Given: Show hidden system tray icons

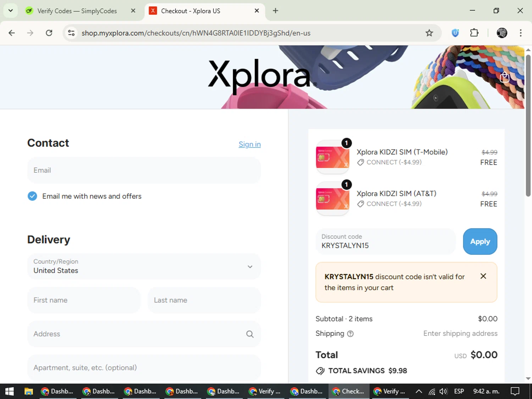Looking at the screenshot, I should [x=419, y=392].
